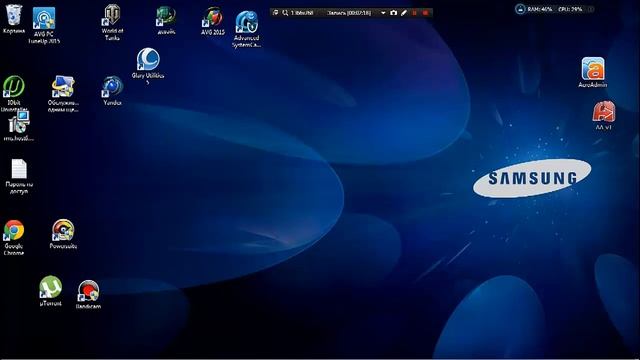Open World of Tanks desktop shortcut

(112, 22)
